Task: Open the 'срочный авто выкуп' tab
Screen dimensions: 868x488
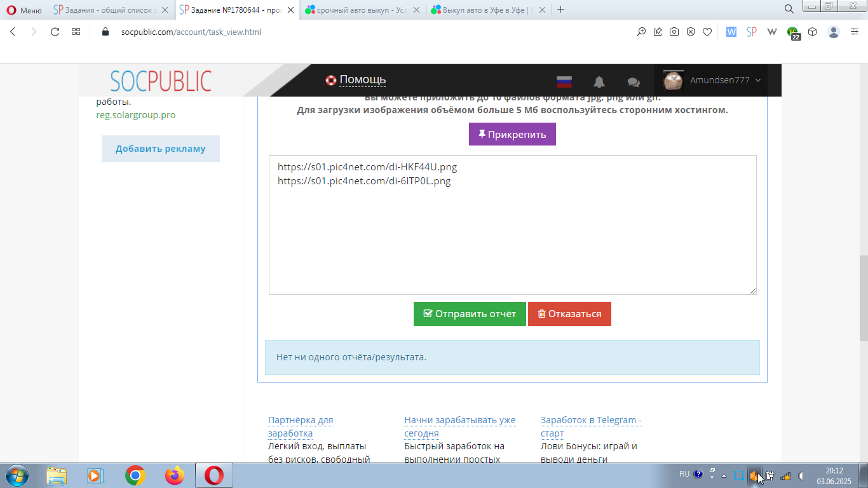Action: (356, 10)
